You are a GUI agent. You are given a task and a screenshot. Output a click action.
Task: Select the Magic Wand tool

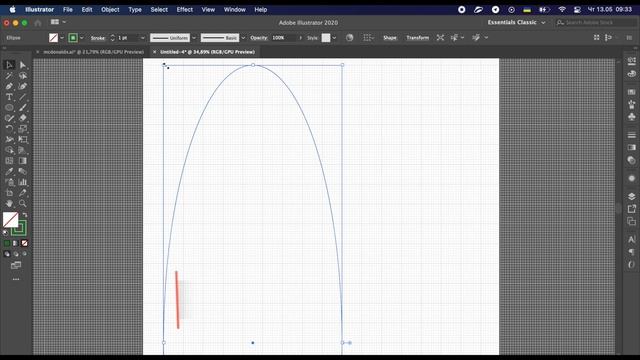9,76
